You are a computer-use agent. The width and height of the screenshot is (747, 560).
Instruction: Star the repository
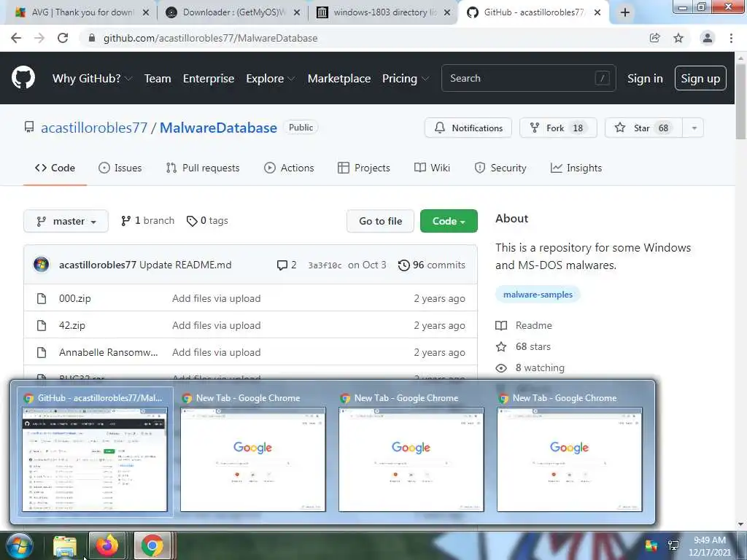pos(643,128)
